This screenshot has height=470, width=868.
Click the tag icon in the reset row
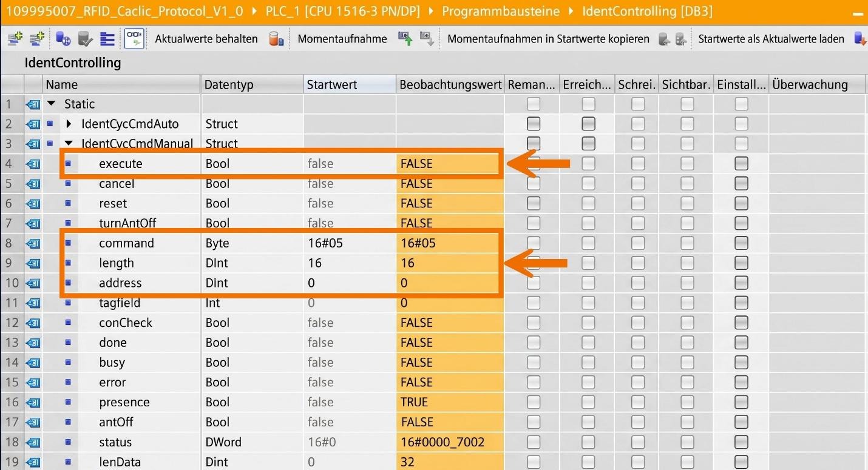coord(33,204)
